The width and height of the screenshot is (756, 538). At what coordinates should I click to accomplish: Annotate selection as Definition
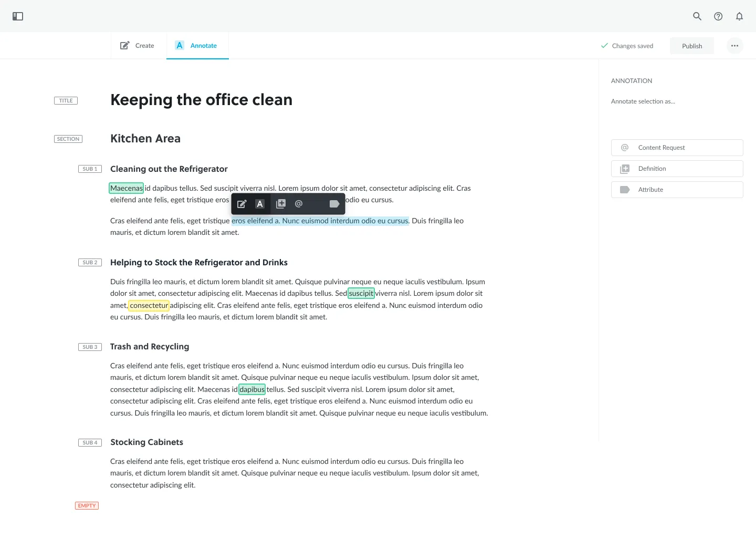click(677, 169)
